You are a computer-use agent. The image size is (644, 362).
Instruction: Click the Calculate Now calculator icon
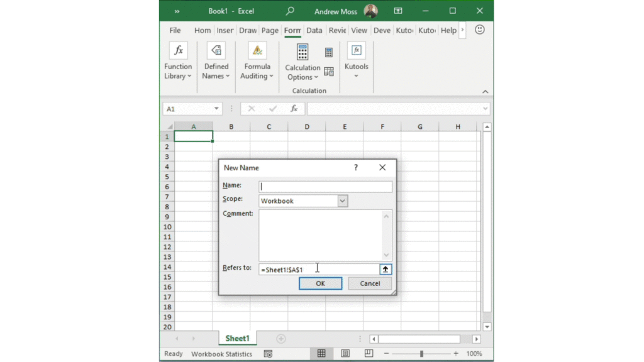[328, 53]
